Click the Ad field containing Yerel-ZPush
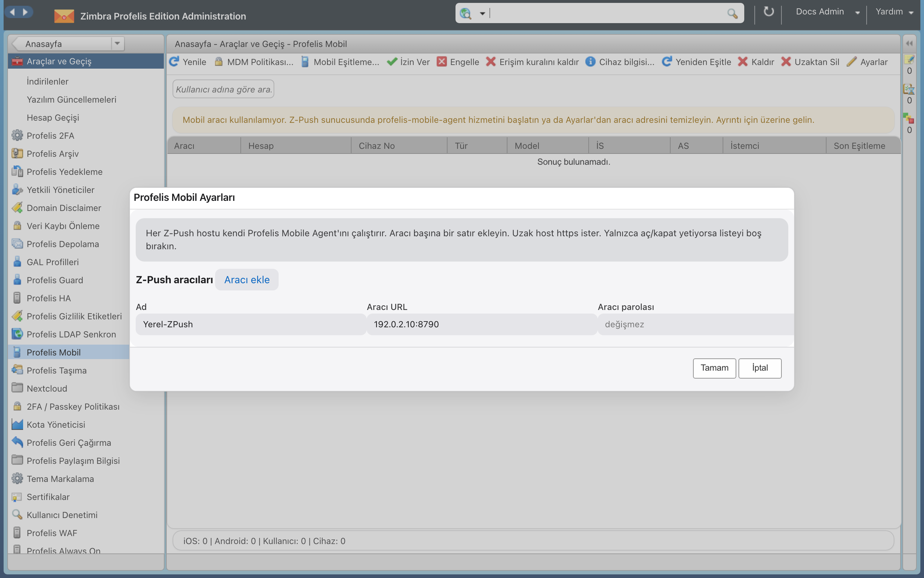Image resolution: width=924 pixels, height=578 pixels. coord(250,324)
